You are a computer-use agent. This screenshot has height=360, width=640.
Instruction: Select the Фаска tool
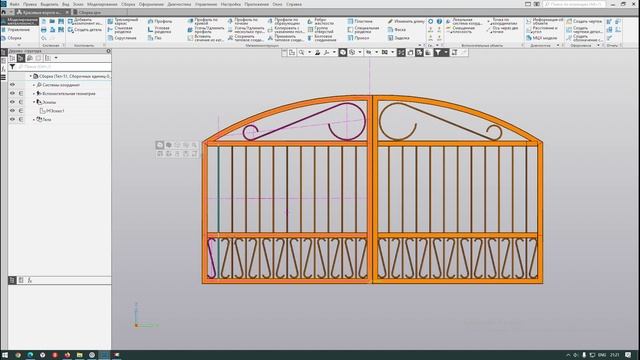coord(396,30)
